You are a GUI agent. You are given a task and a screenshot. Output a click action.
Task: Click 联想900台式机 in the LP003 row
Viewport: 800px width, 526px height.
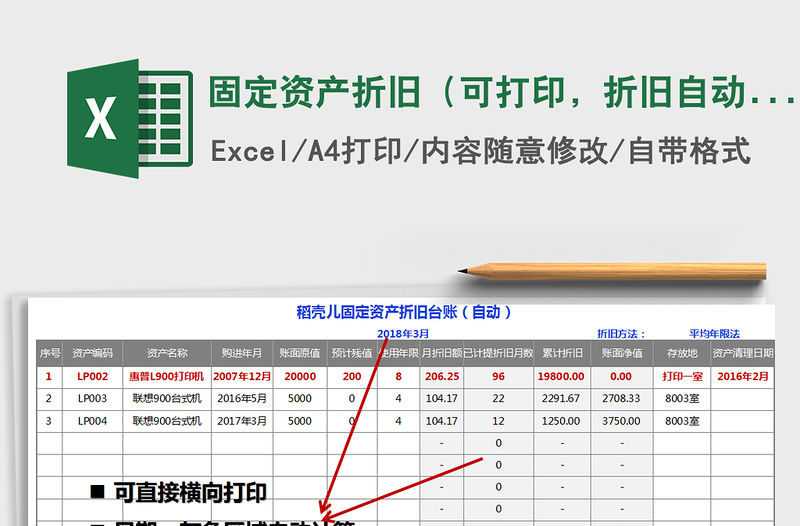[167, 398]
